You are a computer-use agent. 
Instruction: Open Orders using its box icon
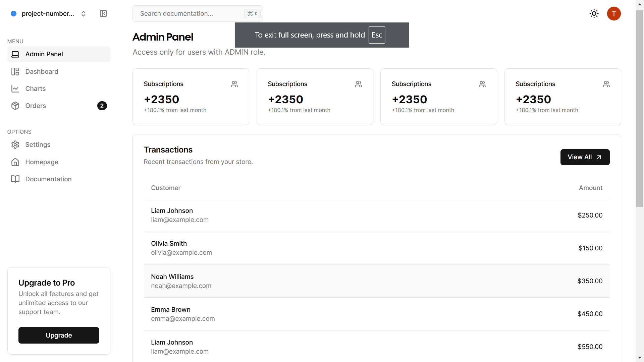[15, 106]
